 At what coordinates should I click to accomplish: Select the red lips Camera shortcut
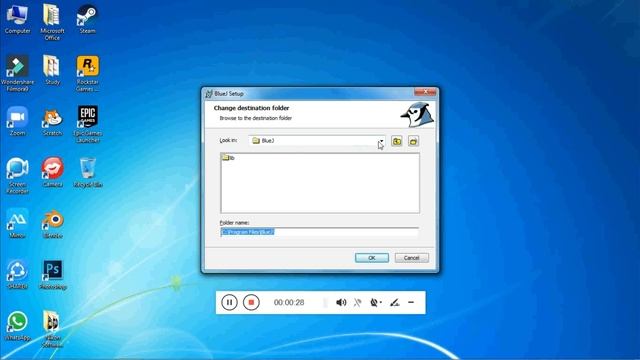52,172
